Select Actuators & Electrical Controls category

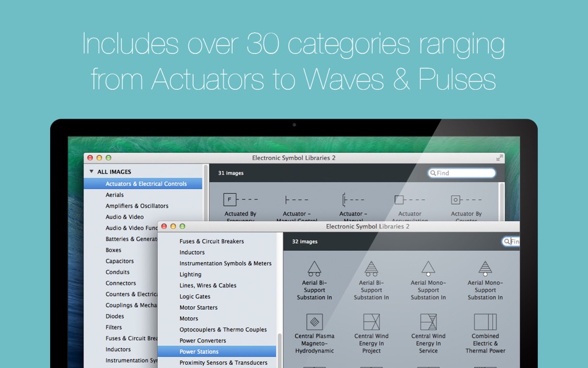143,183
